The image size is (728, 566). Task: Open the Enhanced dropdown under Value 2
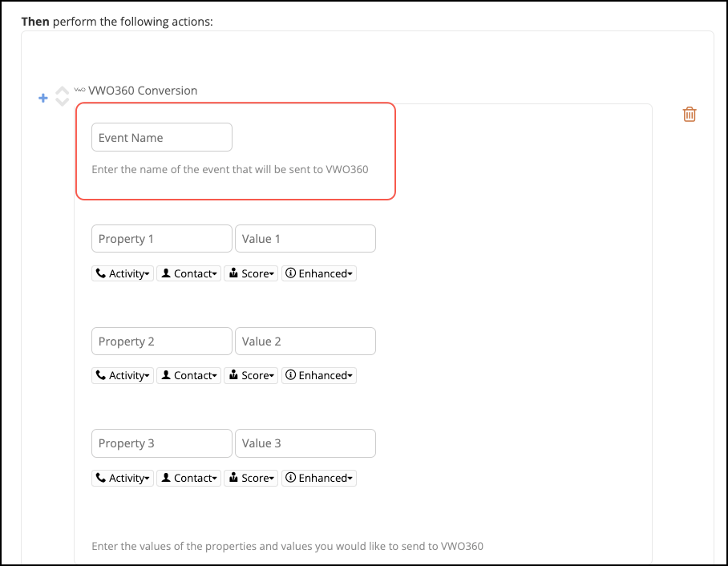(318, 375)
